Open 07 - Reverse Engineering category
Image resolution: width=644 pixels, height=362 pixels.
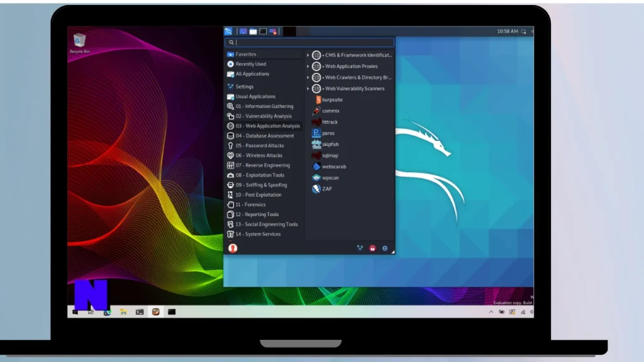click(264, 165)
